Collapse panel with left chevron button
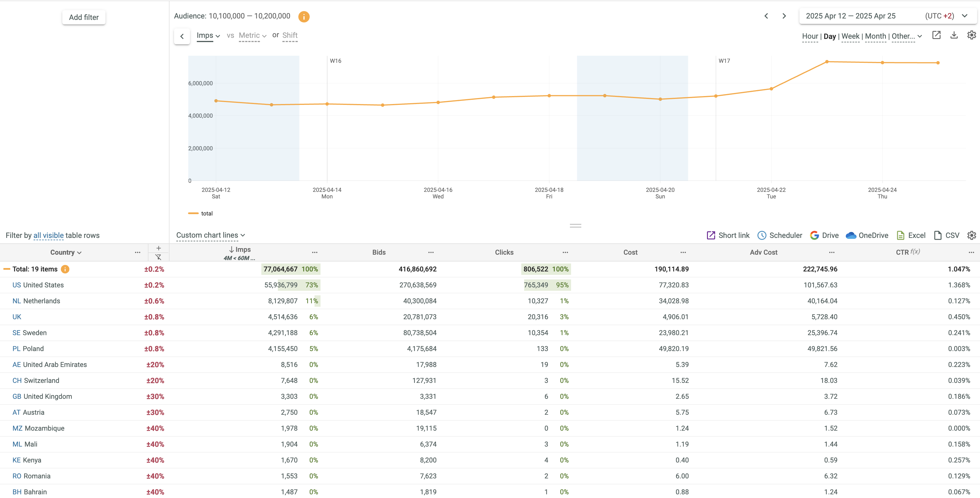The image size is (980, 498). click(x=182, y=36)
